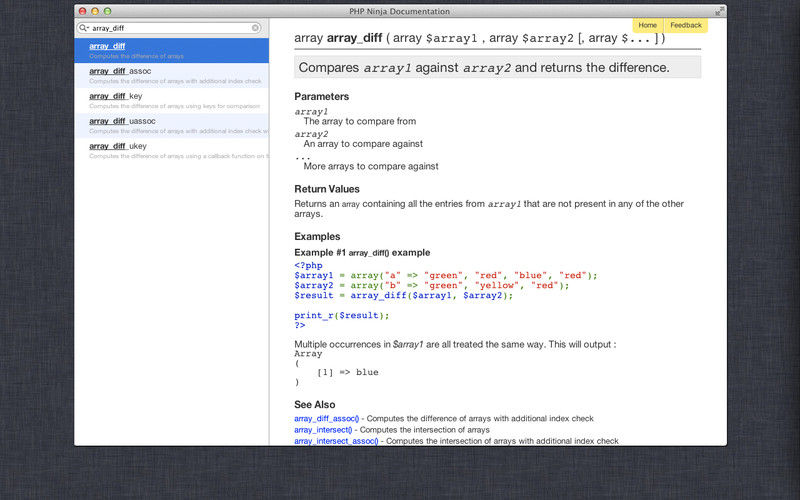Click the Return Values heading

coord(327,189)
